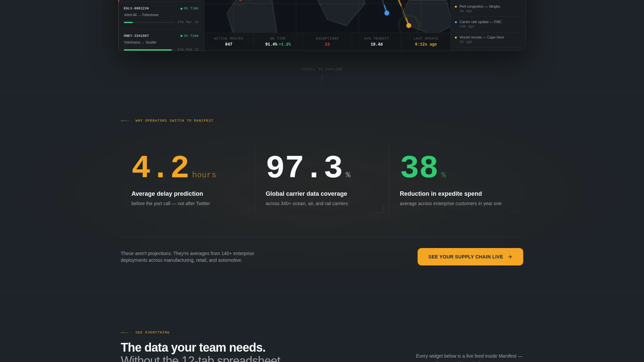Open shipment ONEY-3341567 row
The image size is (644, 362).
coord(161,40)
